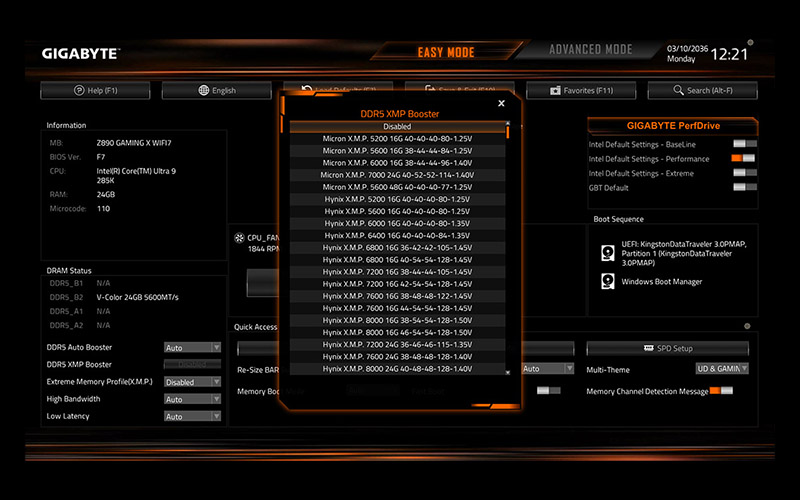Open the Low Latency dropdown

[x=192, y=416]
